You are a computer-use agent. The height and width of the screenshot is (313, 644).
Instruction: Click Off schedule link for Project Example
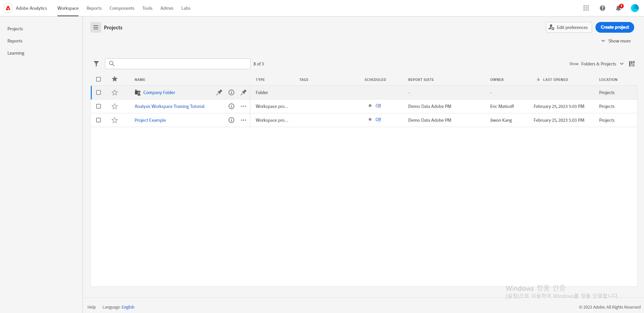(378, 119)
